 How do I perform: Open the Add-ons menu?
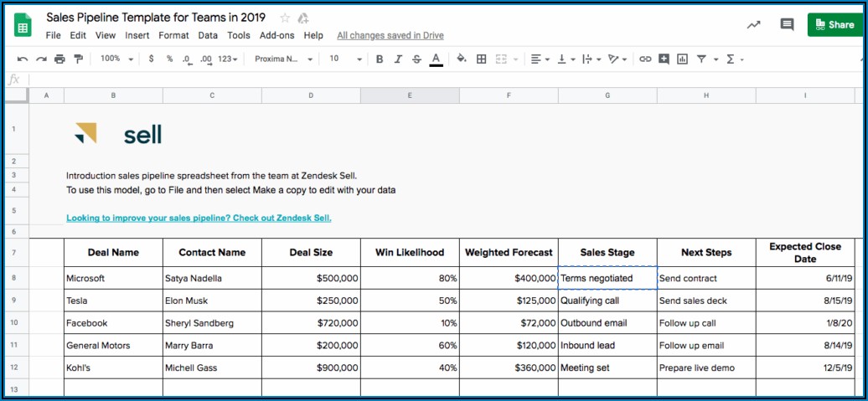276,35
